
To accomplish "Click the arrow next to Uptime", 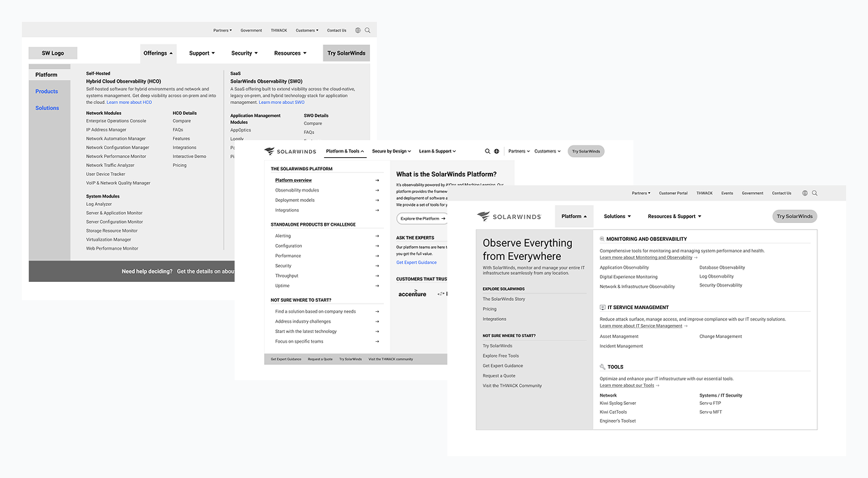I will pos(377,286).
